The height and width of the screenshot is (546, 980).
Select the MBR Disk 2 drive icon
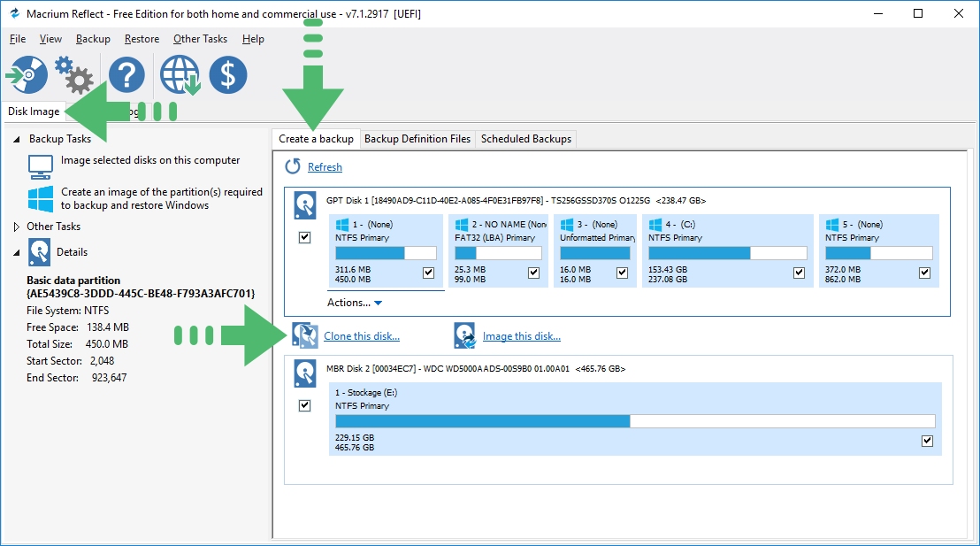(x=305, y=374)
